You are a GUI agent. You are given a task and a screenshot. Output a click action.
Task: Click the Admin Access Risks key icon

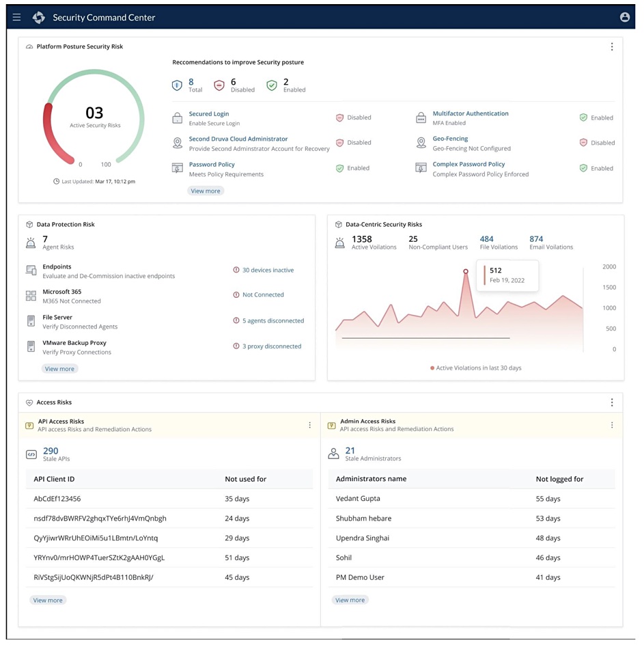(x=331, y=426)
